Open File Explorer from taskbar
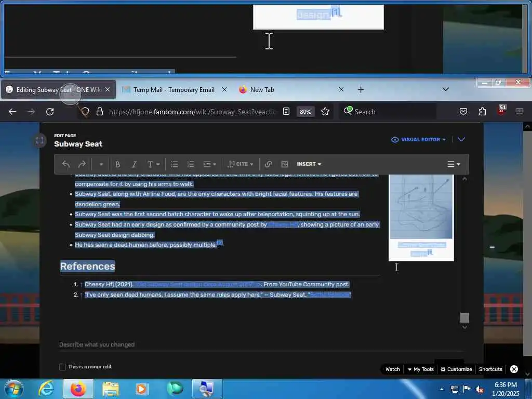The image size is (532, 399). pos(110,389)
